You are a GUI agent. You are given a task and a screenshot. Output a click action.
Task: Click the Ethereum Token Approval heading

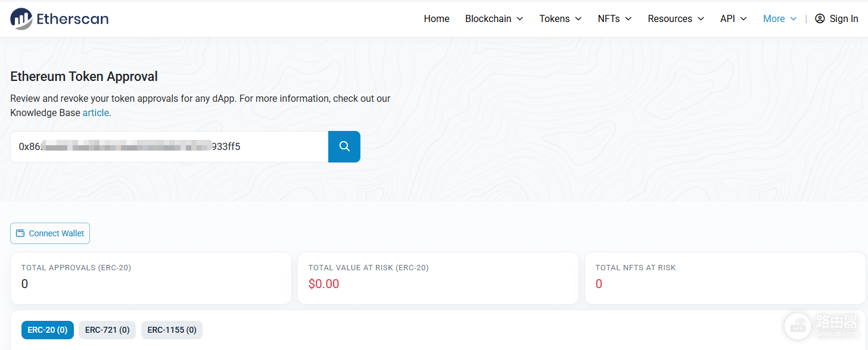click(84, 76)
